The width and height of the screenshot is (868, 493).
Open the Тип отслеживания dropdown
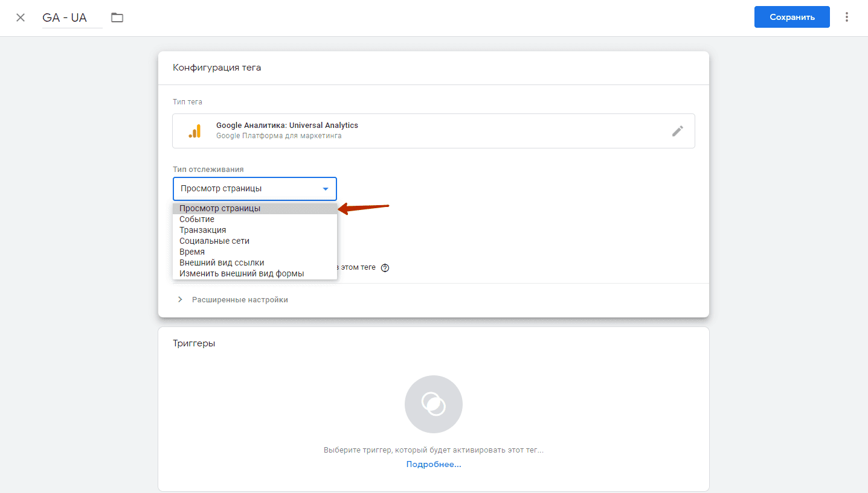[255, 189]
